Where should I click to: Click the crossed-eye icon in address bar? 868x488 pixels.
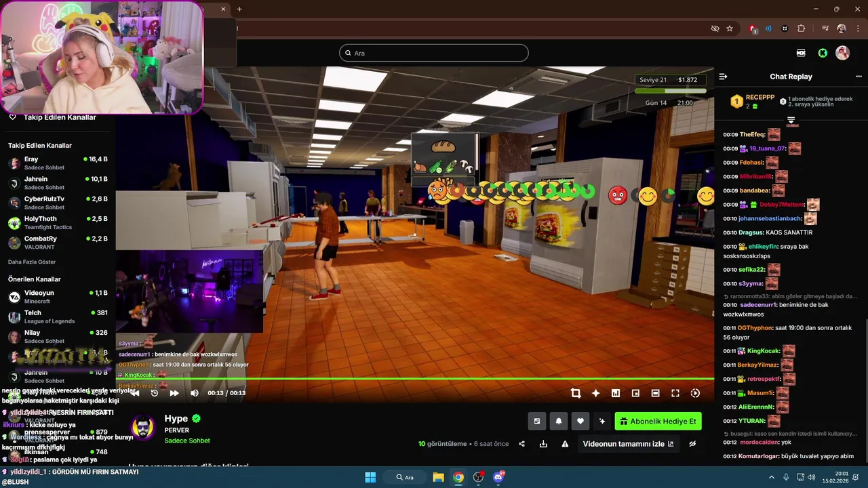point(715,28)
